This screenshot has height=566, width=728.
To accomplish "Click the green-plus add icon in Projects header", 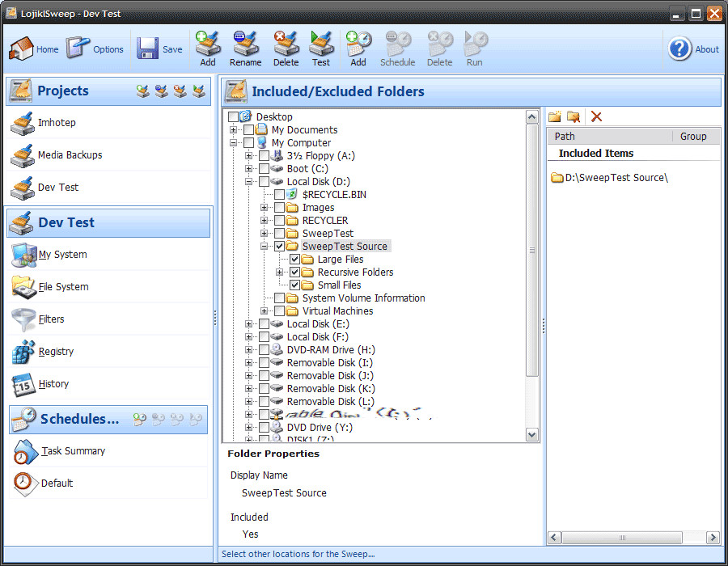I will pyautogui.click(x=143, y=91).
